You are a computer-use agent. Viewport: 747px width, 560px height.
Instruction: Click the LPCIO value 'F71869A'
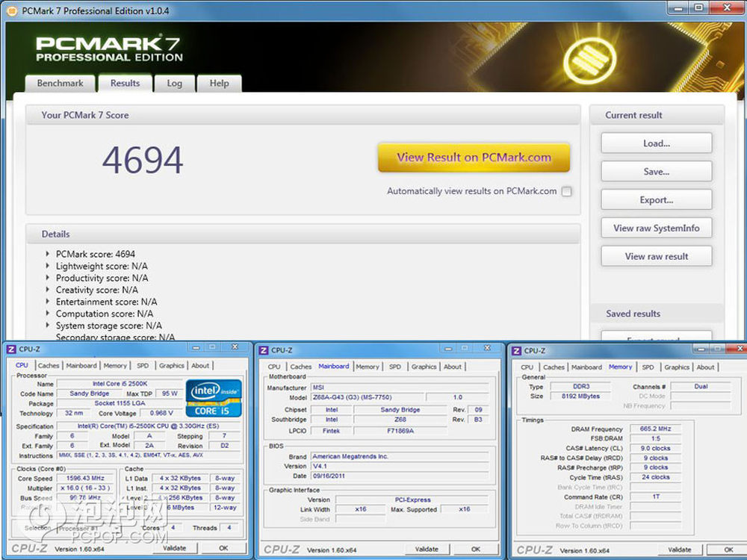[x=400, y=431]
